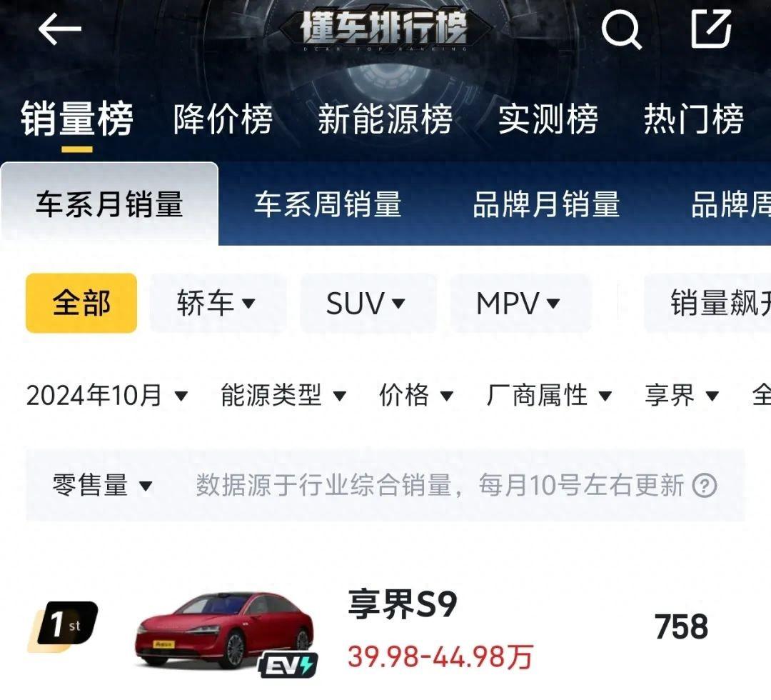This screenshot has height=700, width=771.
Task: Select the 全部 filter chip
Action: 81,303
